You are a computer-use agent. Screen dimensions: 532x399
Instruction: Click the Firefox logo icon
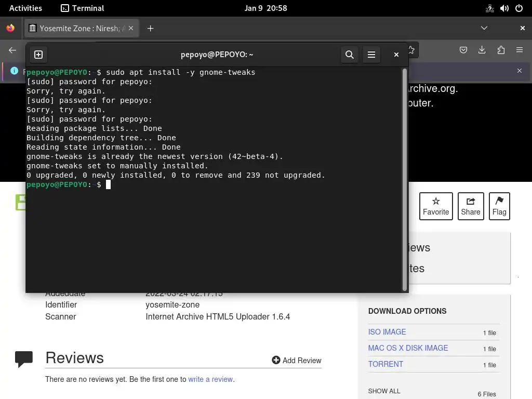tap(10, 28)
